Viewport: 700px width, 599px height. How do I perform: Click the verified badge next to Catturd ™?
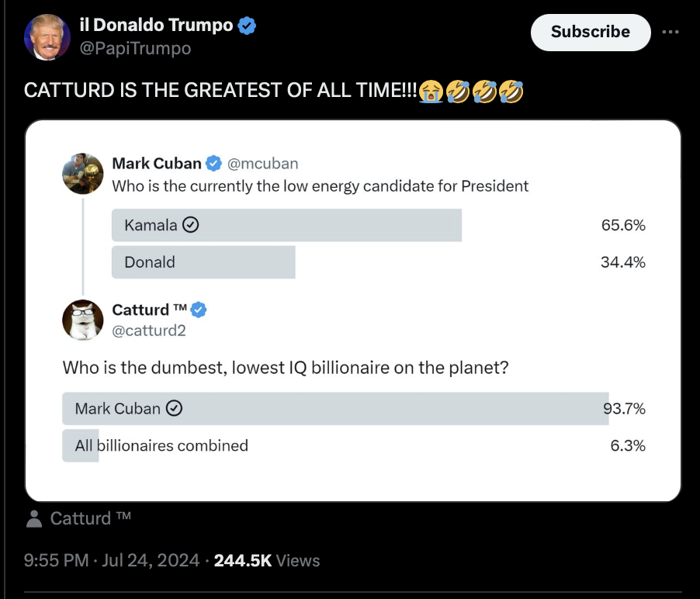tap(199, 310)
